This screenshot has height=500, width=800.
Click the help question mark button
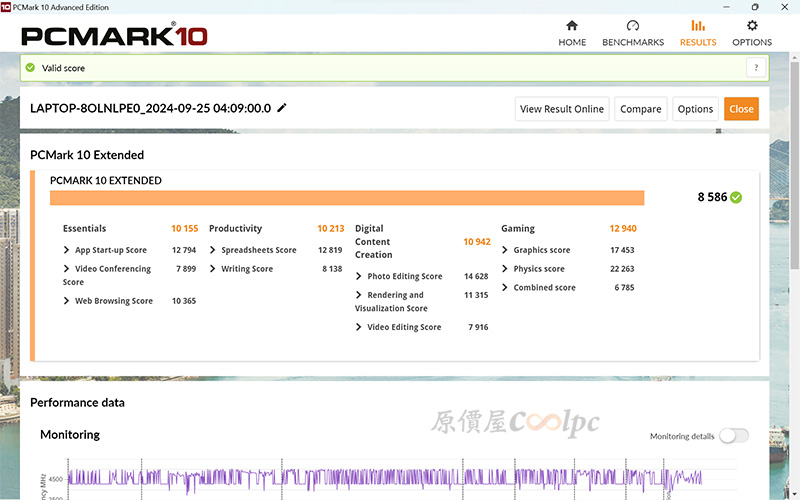click(x=756, y=67)
